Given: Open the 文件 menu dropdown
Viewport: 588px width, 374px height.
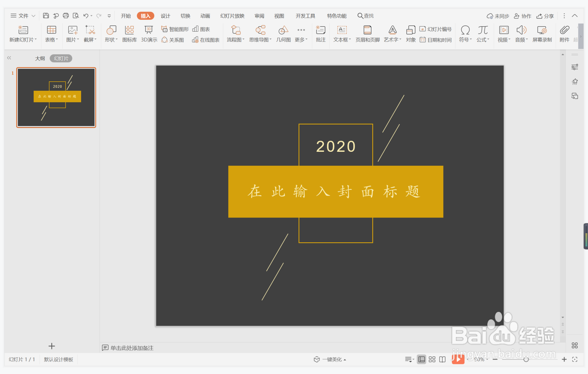Looking at the screenshot, I should tap(23, 16).
